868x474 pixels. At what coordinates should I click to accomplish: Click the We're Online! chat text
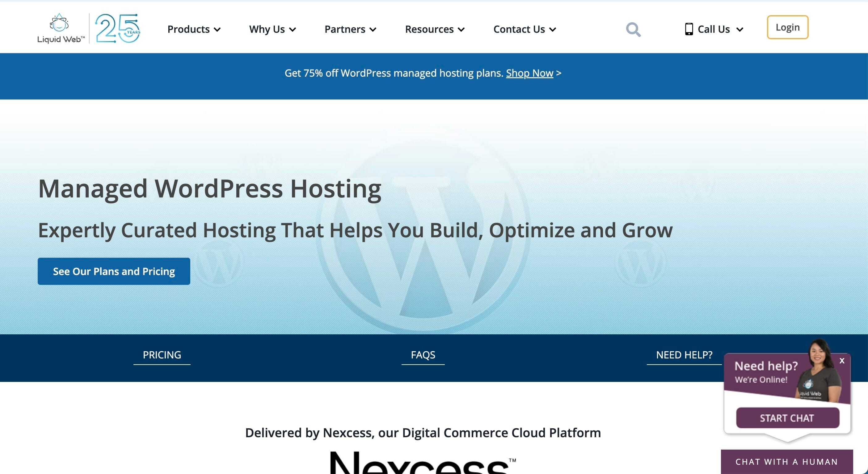pyautogui.click(x=761, y=380)
